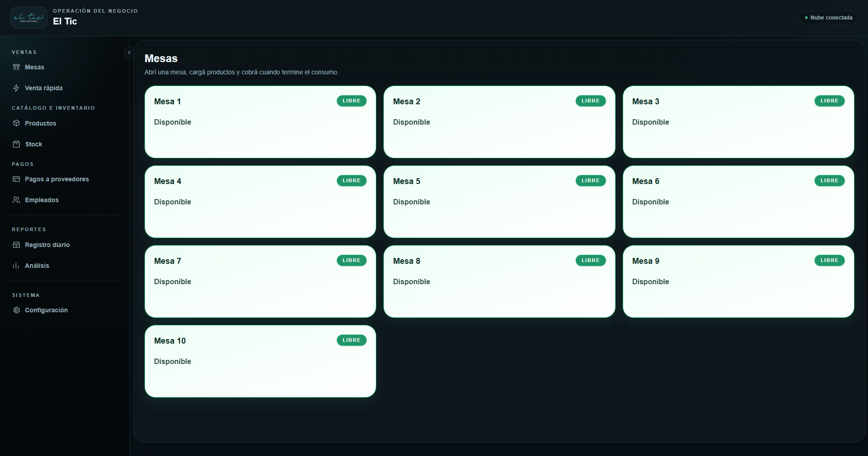The height and width of the screenshot is (456, 868).
Task: Open the Mesas menu item
Action: tap(64, 67)
